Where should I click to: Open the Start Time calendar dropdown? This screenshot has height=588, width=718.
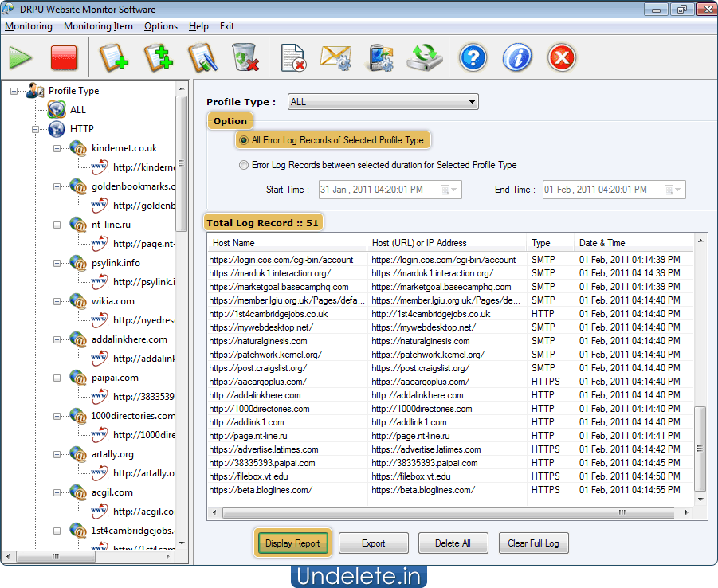[449, 190]
